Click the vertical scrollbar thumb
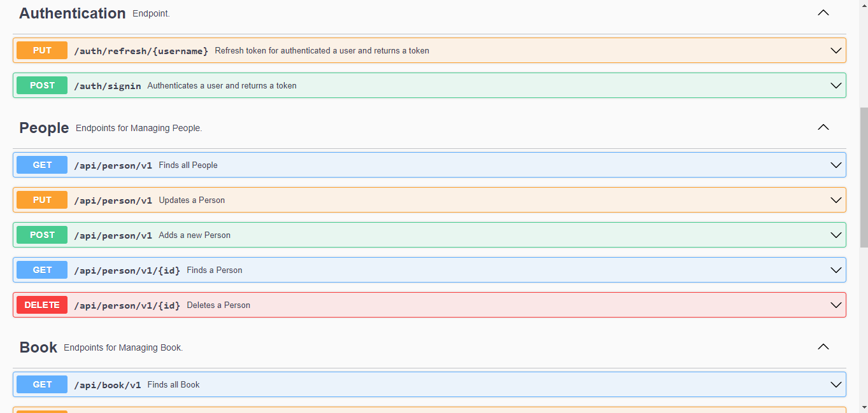The image size is (868, 413). [x=864, y=178]
